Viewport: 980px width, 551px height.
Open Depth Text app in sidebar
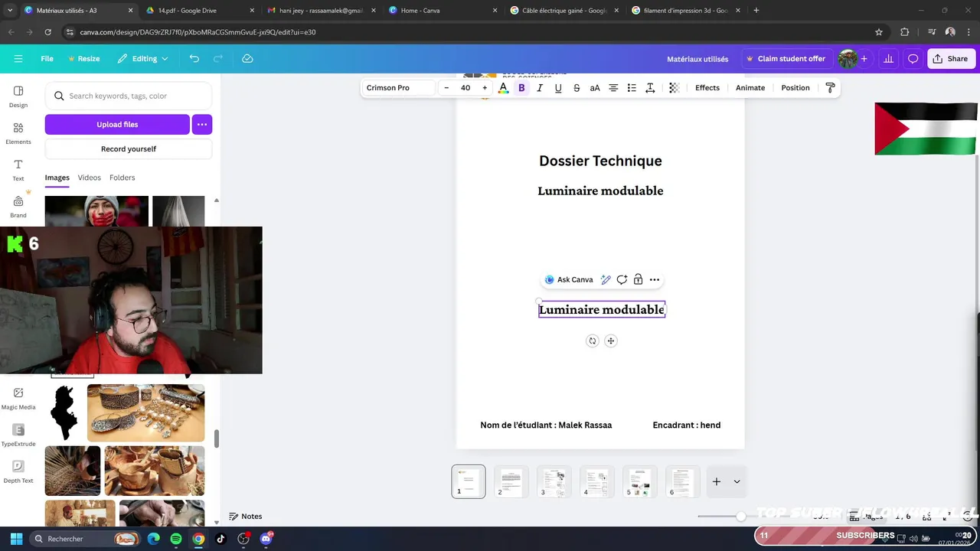coord(18,471)
